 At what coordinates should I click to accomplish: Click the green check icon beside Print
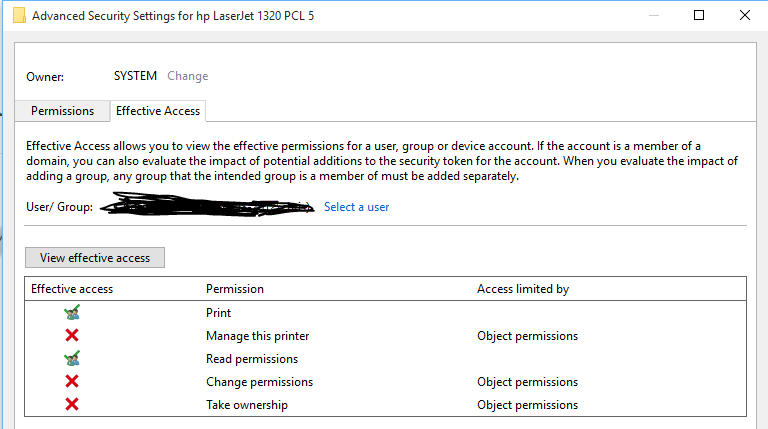click(72, 313)
